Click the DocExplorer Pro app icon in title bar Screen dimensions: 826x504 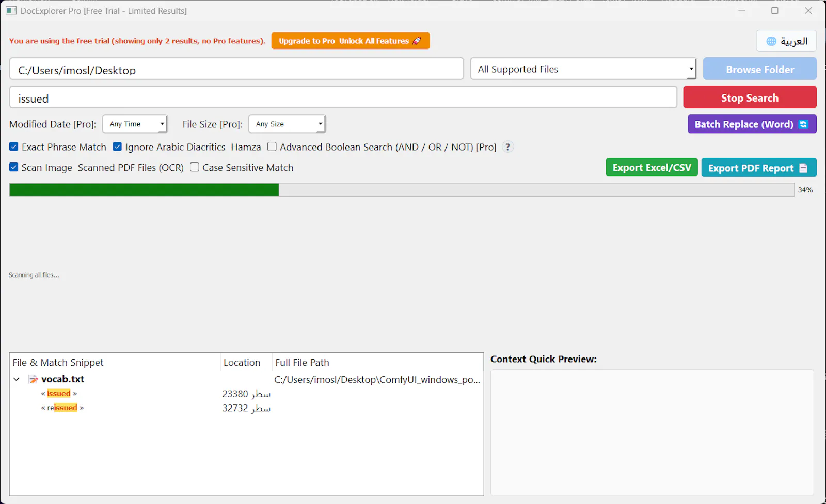tap(11, 11)
